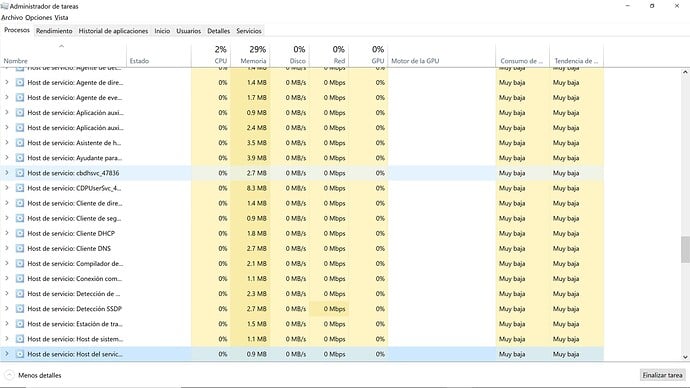The image size is (690, 388).
Task: Click the service icon beside Cliente DHCP
Action: click(20, 233)
